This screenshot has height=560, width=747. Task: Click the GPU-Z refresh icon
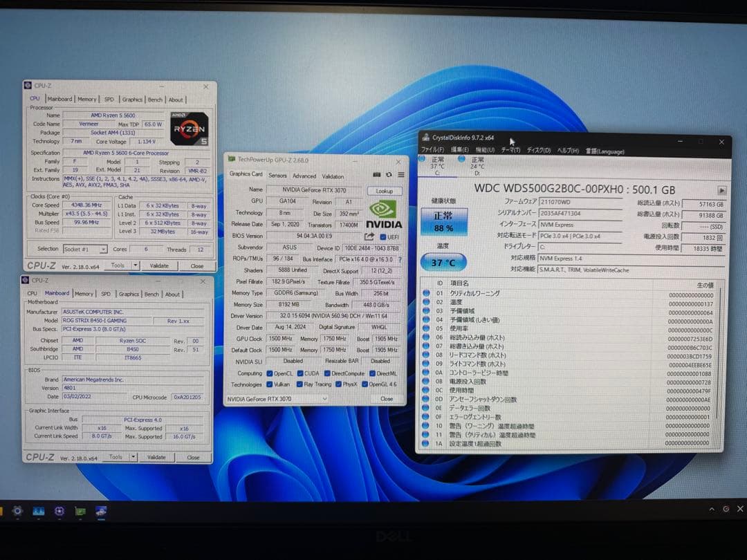(388, 174)
